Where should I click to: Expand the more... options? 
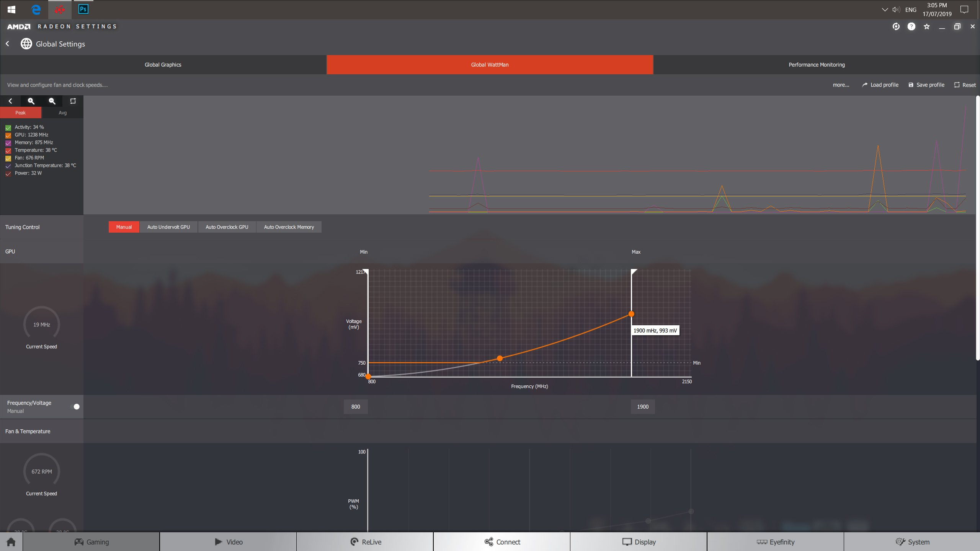click(x=841, y=85)
